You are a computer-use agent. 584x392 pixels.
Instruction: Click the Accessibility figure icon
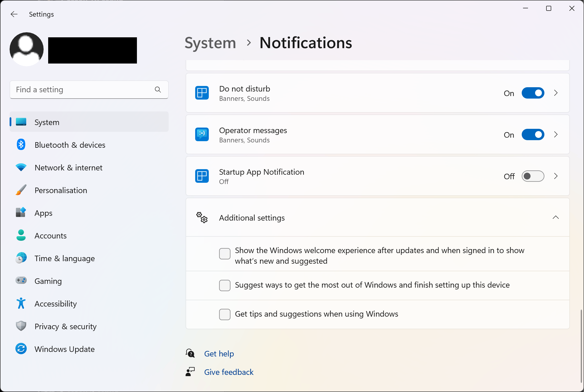(x=21, y=303)
